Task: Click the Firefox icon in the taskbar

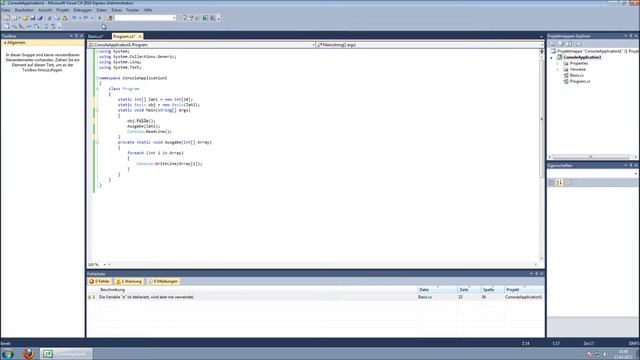Action: [x=29, y=353]
